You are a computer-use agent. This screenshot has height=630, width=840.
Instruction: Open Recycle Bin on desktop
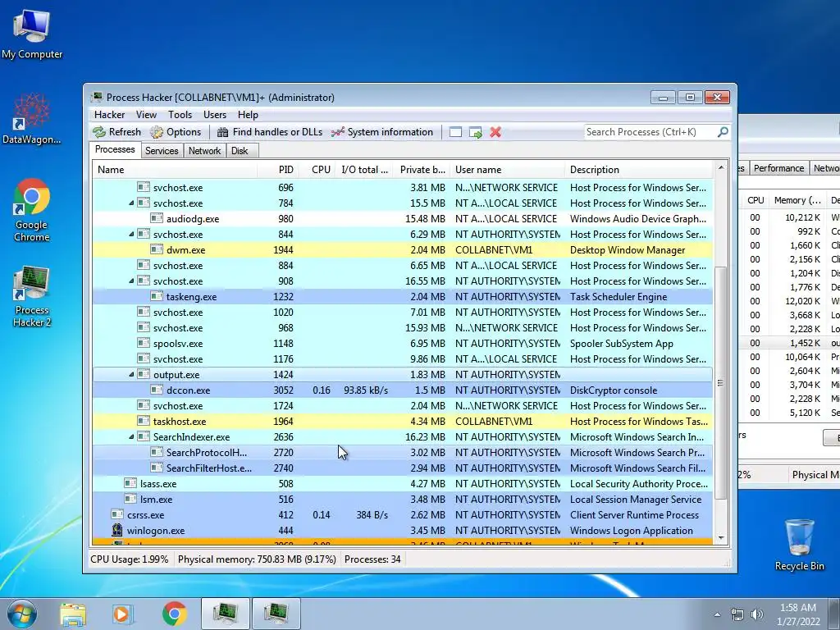[799, 545]
